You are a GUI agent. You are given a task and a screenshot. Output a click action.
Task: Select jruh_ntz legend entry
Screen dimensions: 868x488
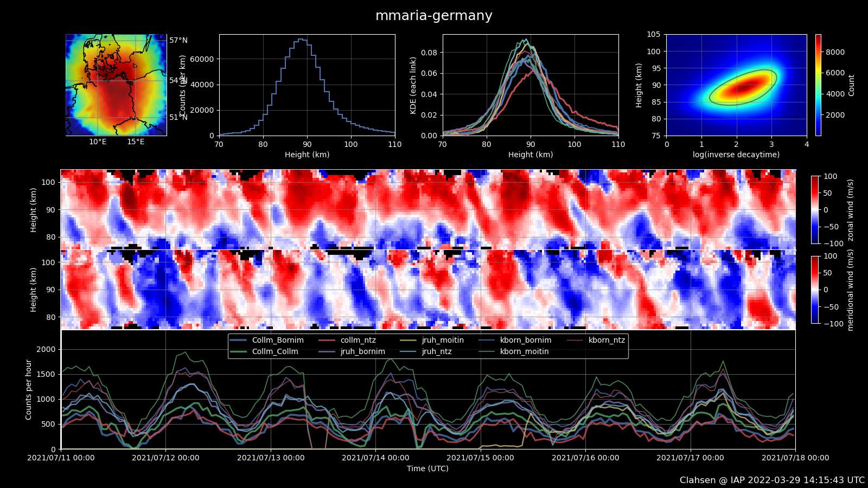[426, 351]
